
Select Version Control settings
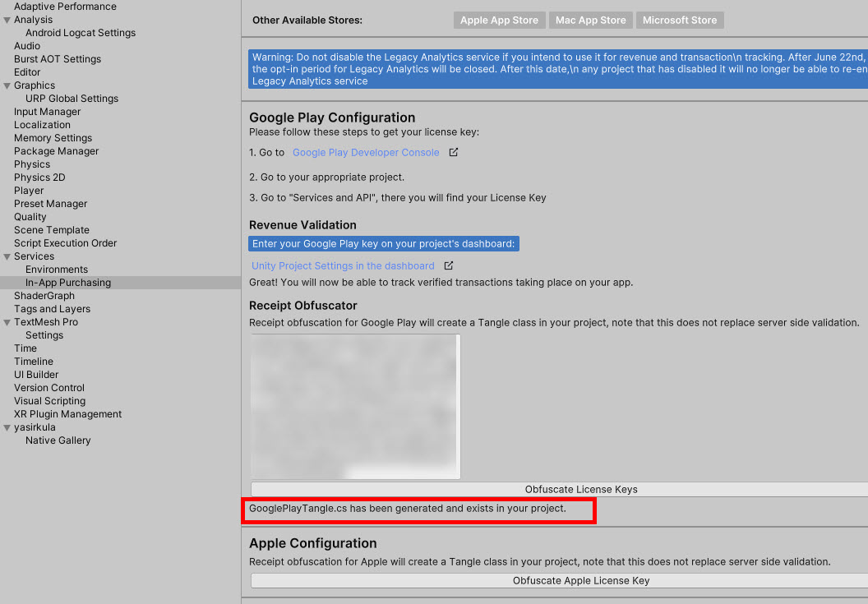coord(49,388)
